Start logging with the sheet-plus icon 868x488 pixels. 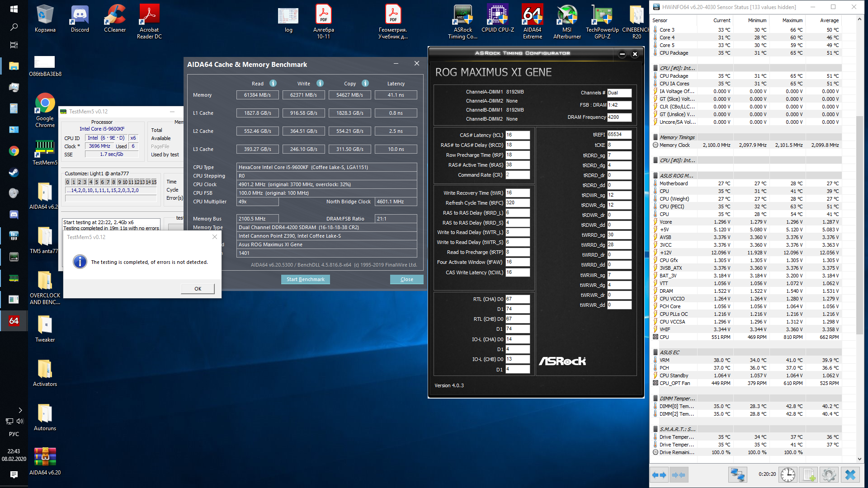[x=809, y=475]
